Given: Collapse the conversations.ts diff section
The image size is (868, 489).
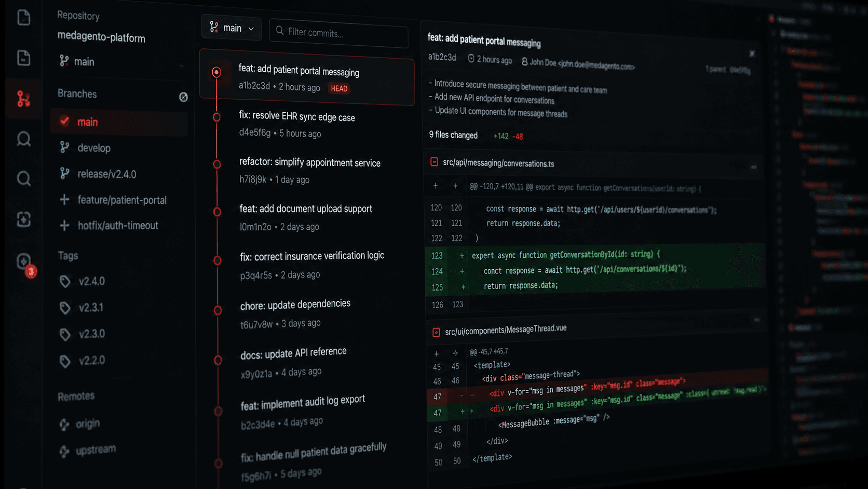Looking at the screenshot, I should (x=753, y=167).
